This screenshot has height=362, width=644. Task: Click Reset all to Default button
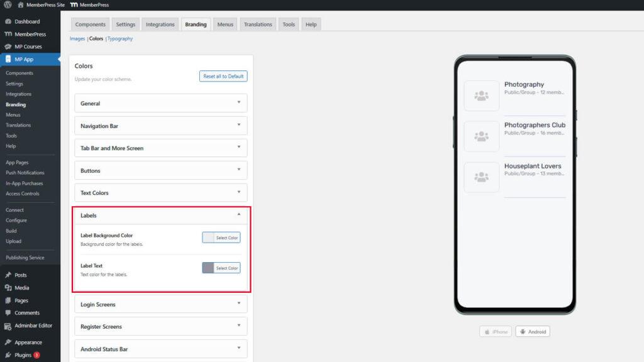[223, 76]
